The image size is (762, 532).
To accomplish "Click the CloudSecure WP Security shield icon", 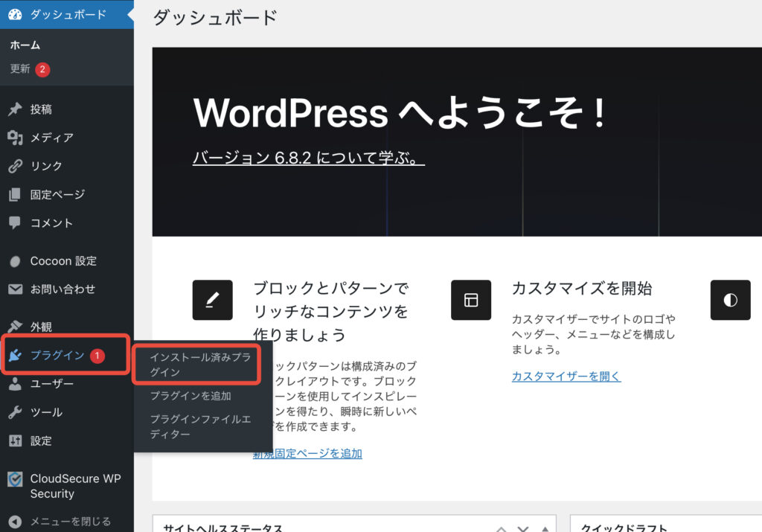I will [15, 479].
